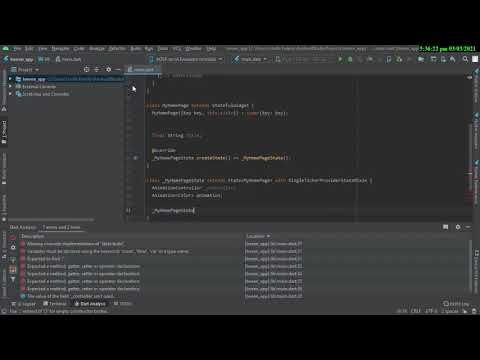Open the Run menu
Viewport: 480px width, 360px height.
tap(149, 49)
